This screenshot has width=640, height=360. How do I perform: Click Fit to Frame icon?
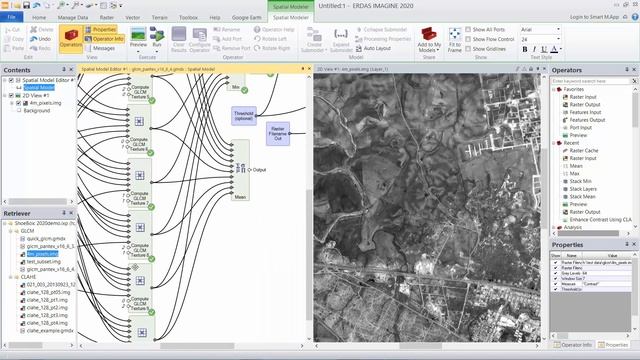(454, 40)
